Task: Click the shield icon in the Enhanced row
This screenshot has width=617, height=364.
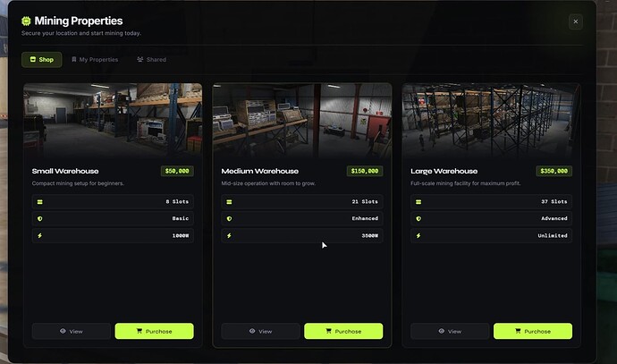Action: 229,219
